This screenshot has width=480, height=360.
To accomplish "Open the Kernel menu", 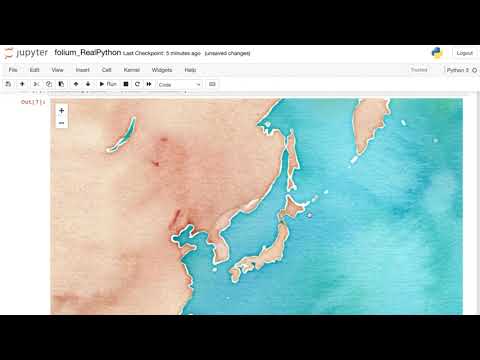I will point(132,70).
